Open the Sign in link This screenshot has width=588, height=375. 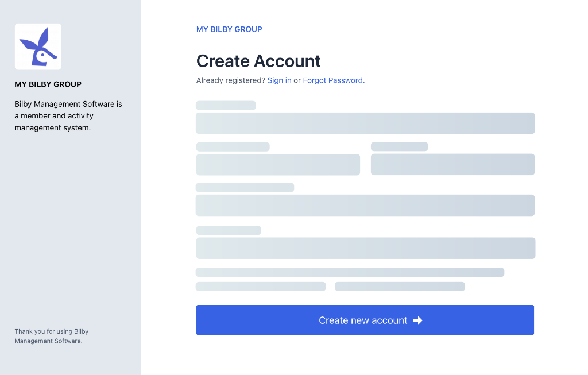(x=279, y=80)
